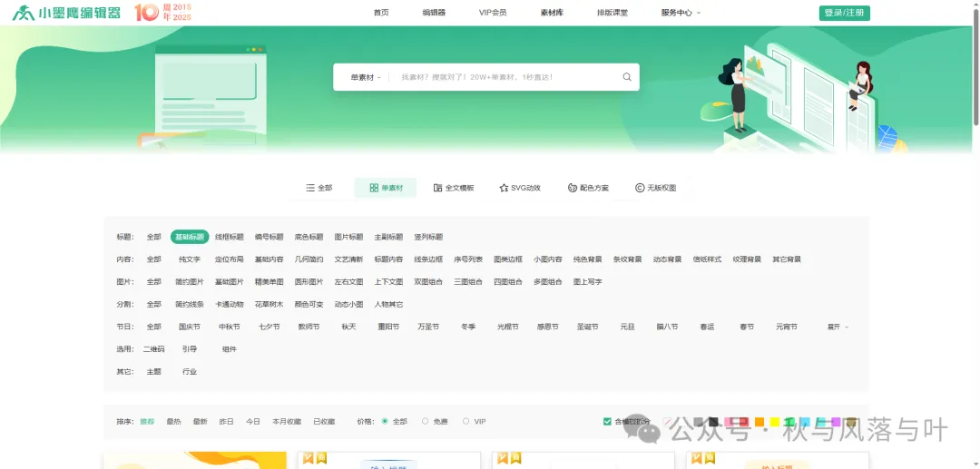
Task: Click the 登录/注册 button
Action: coord(845,13)
